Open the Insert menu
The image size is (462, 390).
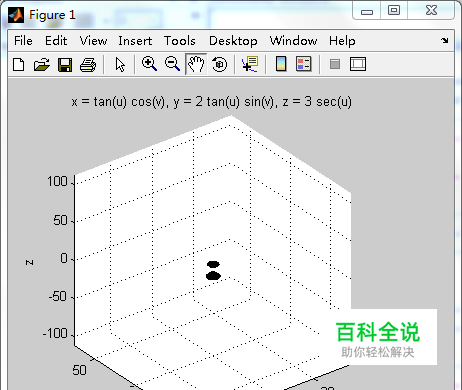135,41
